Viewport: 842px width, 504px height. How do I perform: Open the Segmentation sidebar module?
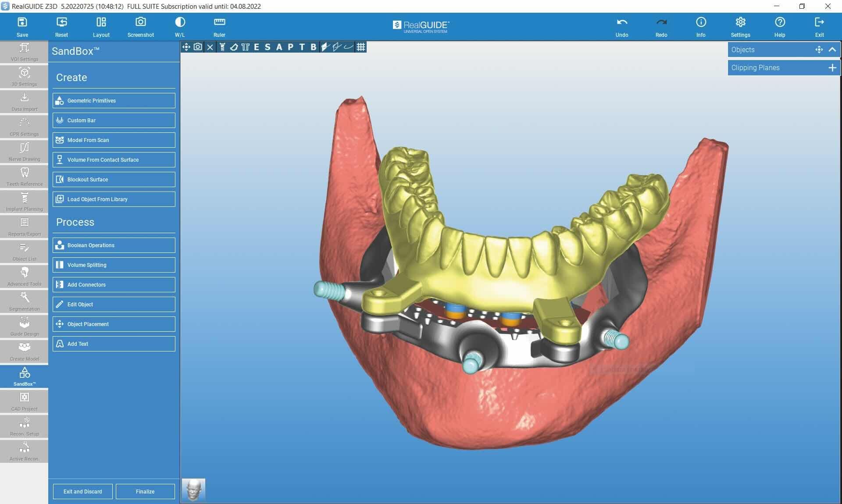click(x=24, y=302)
